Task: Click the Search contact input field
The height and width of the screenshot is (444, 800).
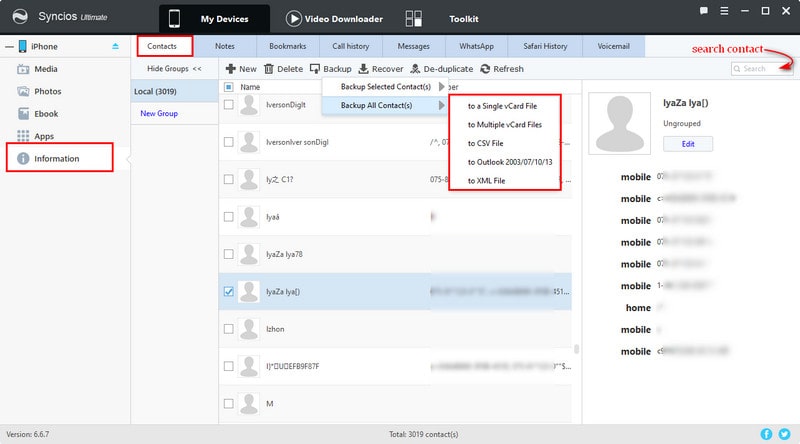Action: coord(762,69)
